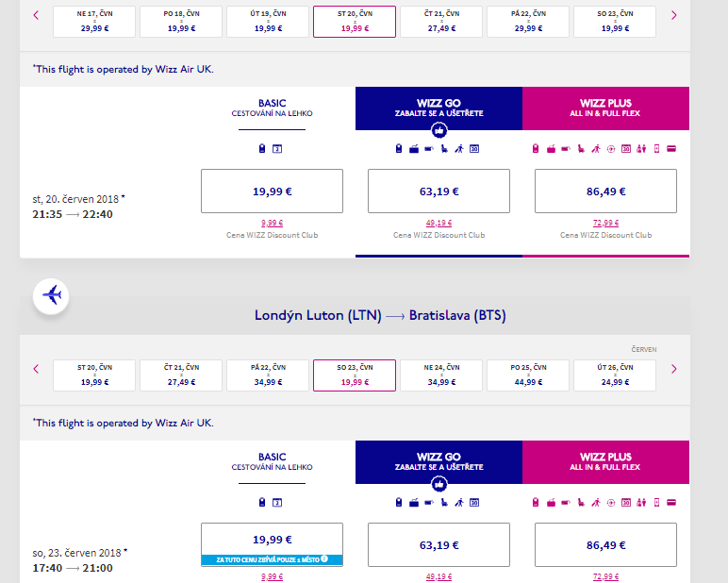Choose WIZZ GO 63,19 € fare for 21:35 flight

coord(438,191)
